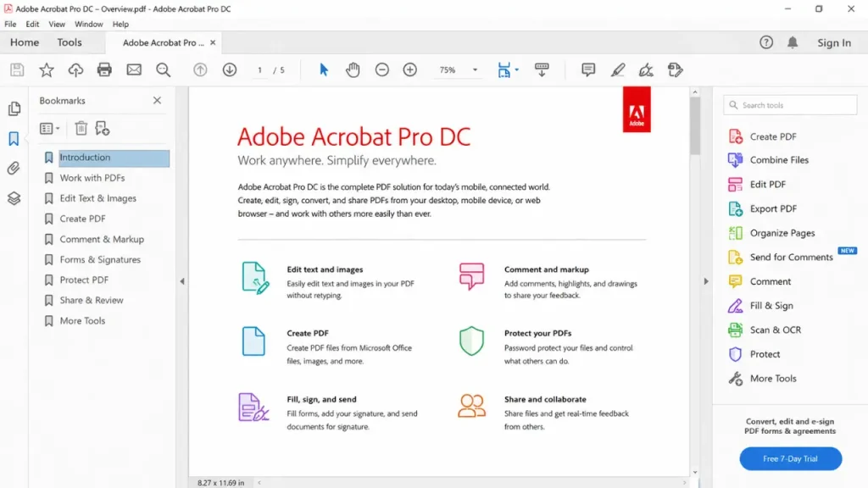This screenshot has height=488, width=868.
Task: Jump to Share & Review bookmark
Action: pyautogui.click(x=92, y=301)
